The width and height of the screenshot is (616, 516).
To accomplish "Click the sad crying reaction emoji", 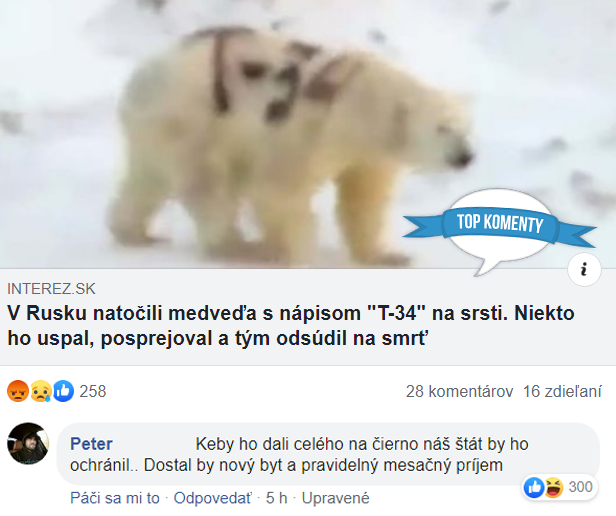I will click(x=41, y=391).
